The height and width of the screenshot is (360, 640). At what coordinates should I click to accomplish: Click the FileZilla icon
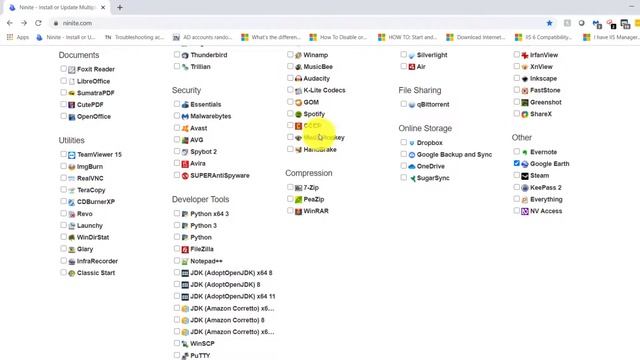click(x=185, y=249)
